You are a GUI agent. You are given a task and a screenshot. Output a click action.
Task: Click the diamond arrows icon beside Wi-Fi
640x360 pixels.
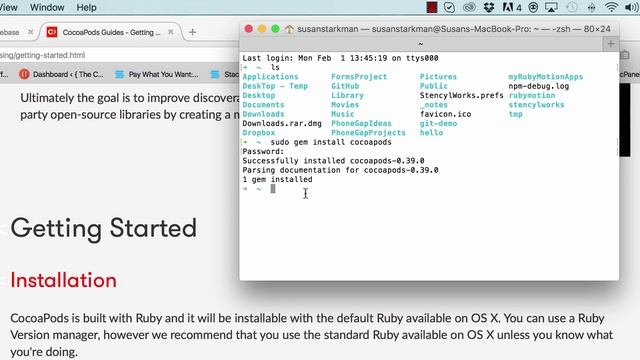(591, 7)
